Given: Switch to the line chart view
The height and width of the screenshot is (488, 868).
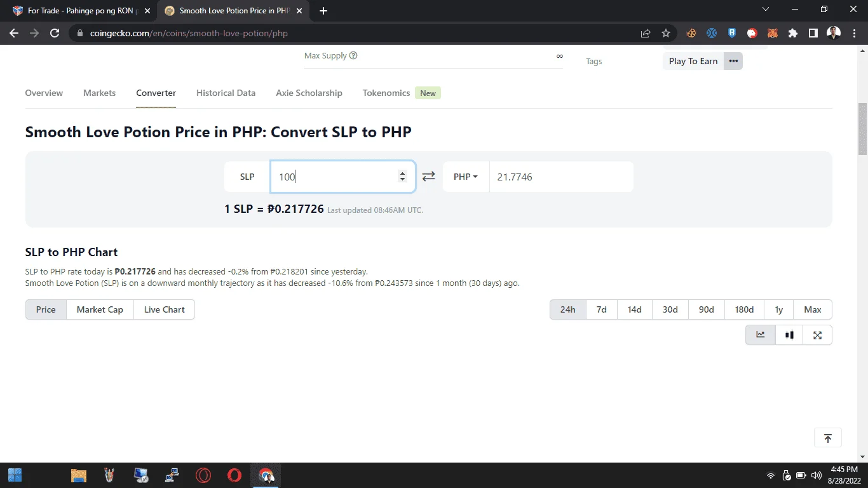Looking at the screenshot, I should tap(761, 335).
